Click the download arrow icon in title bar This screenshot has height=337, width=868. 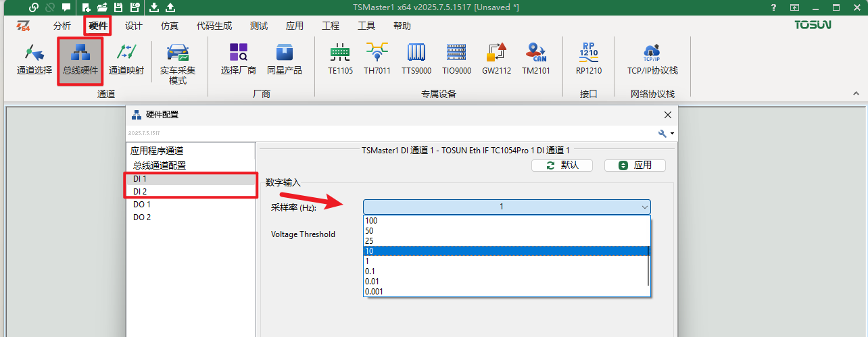[x=154, y=7]
